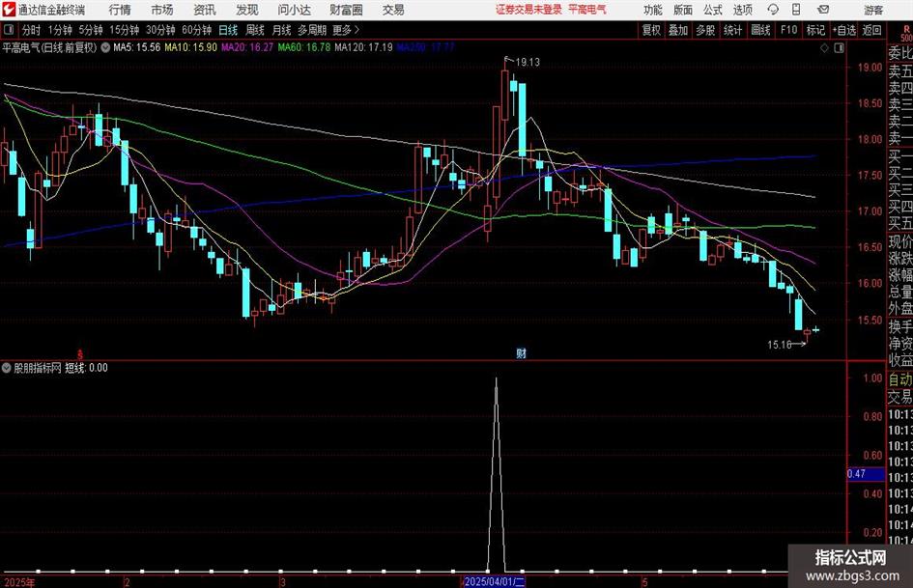The width and height of the screenshot is (913, 588).
Task: Click the 自动 label in right side panel
Action: pyautogui.click(x=900, y=379)
